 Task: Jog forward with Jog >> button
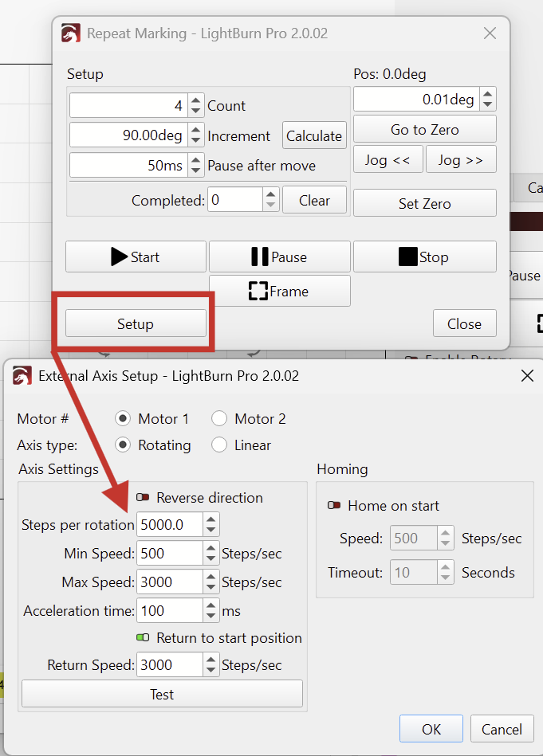tap(461, 159)
